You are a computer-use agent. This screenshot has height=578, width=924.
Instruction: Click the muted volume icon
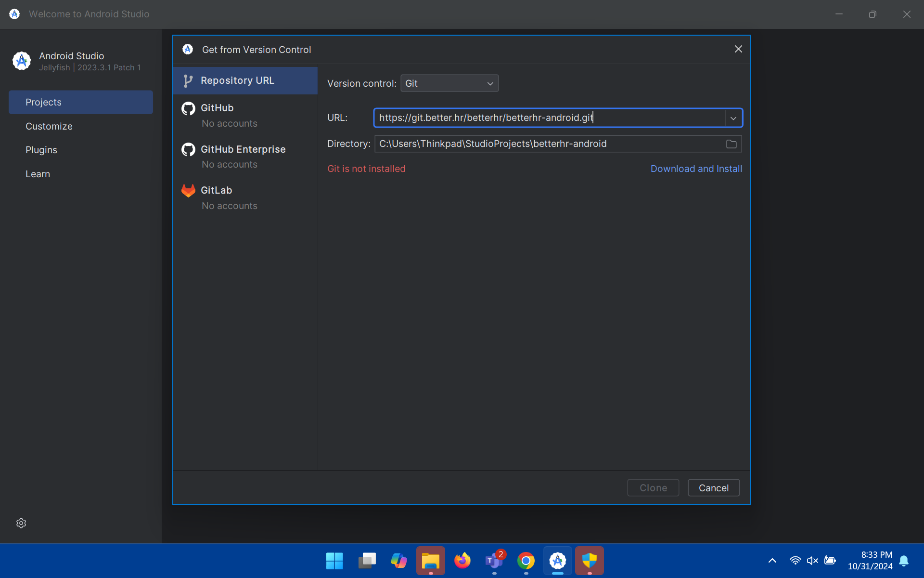[812, 561]
